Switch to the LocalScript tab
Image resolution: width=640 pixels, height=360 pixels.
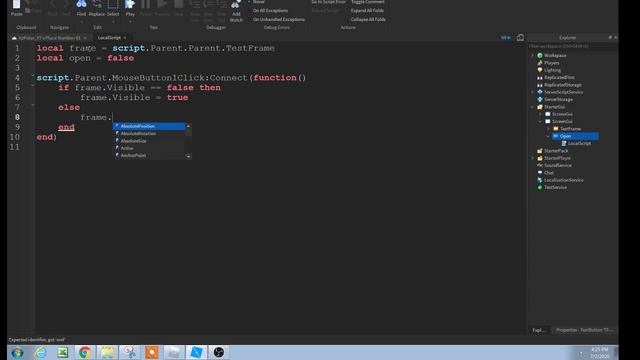(109, 38)
